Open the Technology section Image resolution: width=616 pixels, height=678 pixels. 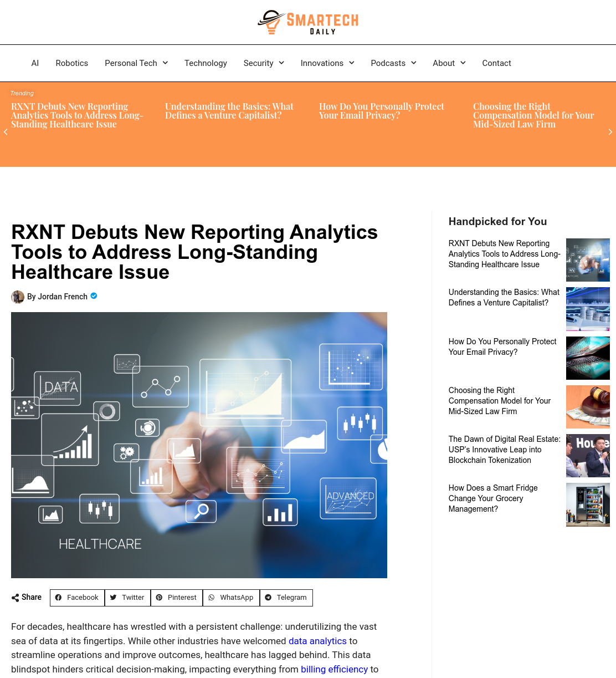[x=206, y=63]
